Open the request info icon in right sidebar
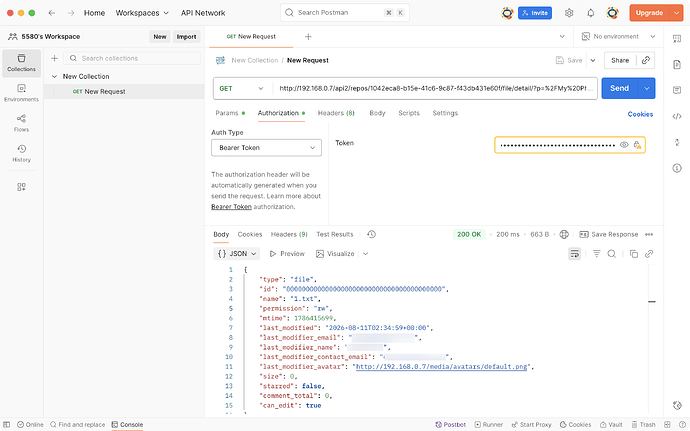690x431 pixels. point(677,168)
